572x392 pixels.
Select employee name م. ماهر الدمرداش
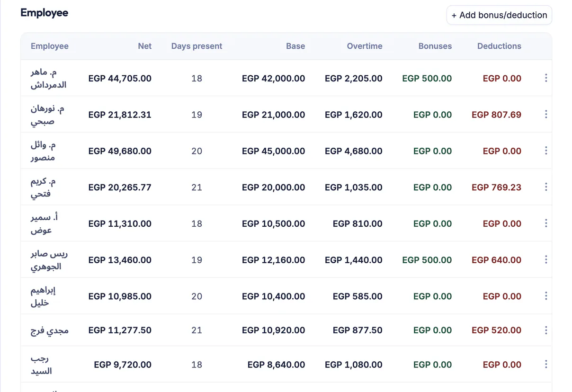tap(48, 79)
